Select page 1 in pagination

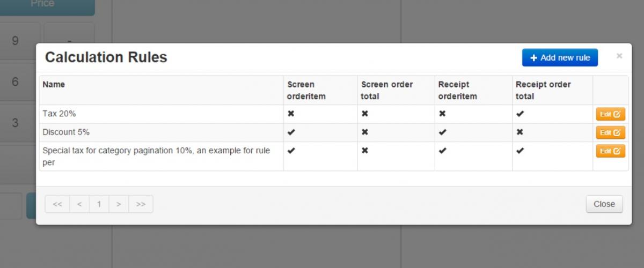pos(99,204)
